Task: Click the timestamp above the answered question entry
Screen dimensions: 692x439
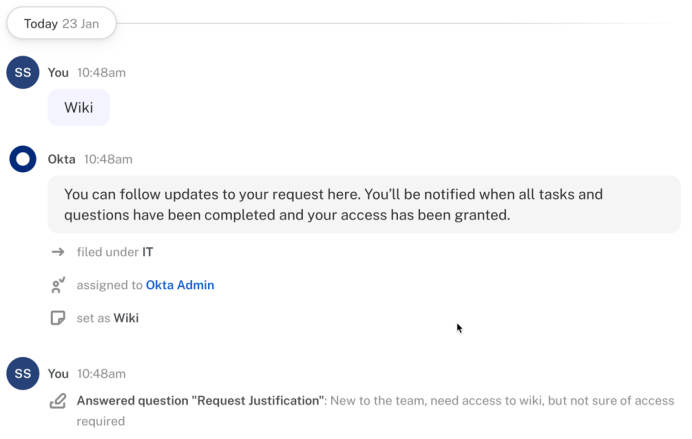Action: 101,374
